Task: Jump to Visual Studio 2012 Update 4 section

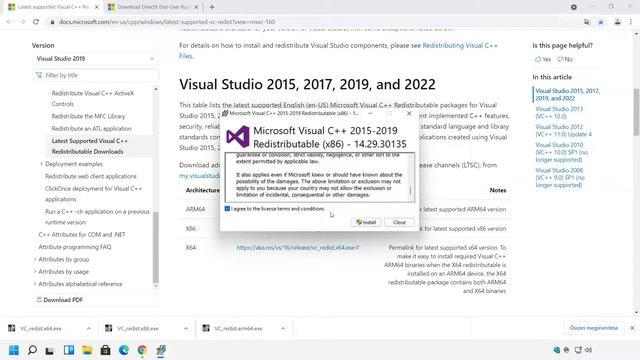Action: tap(563, 131)
